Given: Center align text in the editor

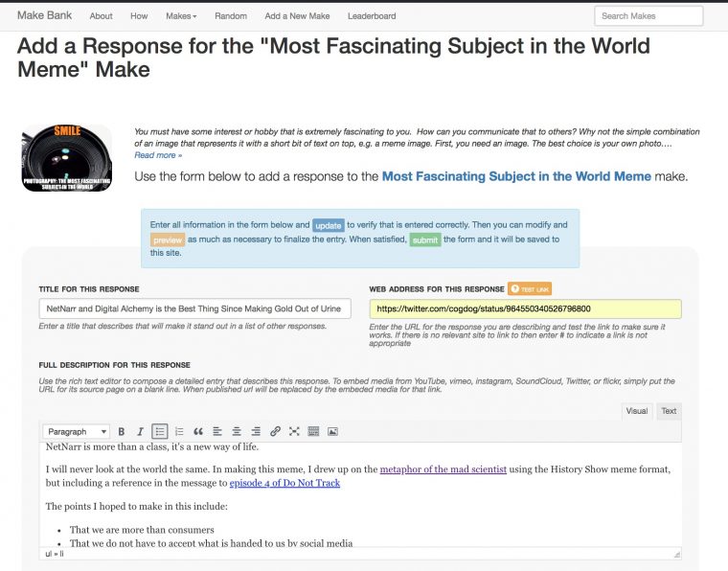Looking at the screenshot, I should click(237, 432).
